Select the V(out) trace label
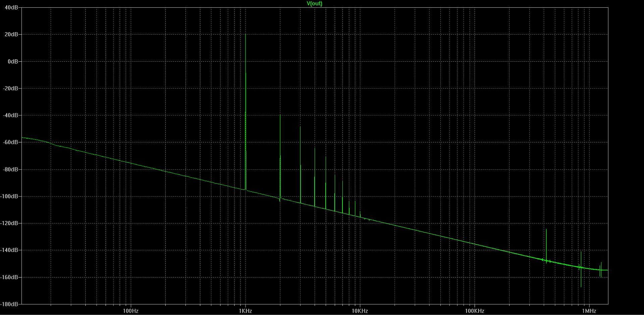The width and height of the screenshot is (644, 315). (x=314, y=4)
